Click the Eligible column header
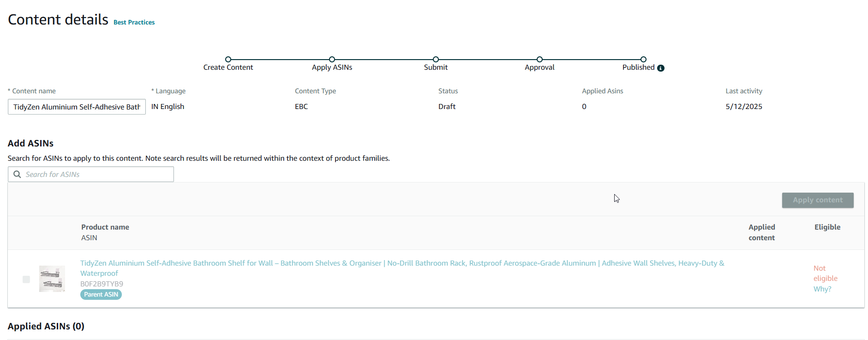The height and width of the screenshot is (340, 868). (827, 227)
